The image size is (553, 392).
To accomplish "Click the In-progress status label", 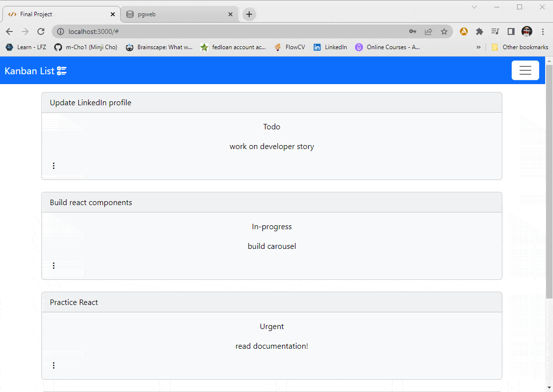I will pos(271,226).
